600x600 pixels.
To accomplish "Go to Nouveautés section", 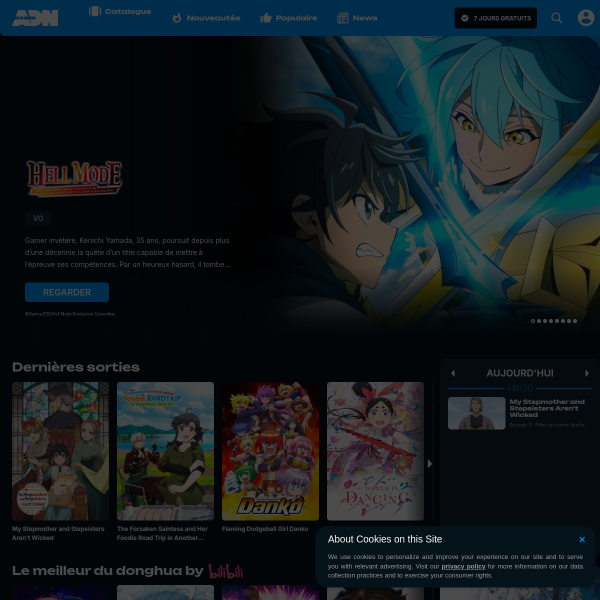I will click(x=206, y=18).
